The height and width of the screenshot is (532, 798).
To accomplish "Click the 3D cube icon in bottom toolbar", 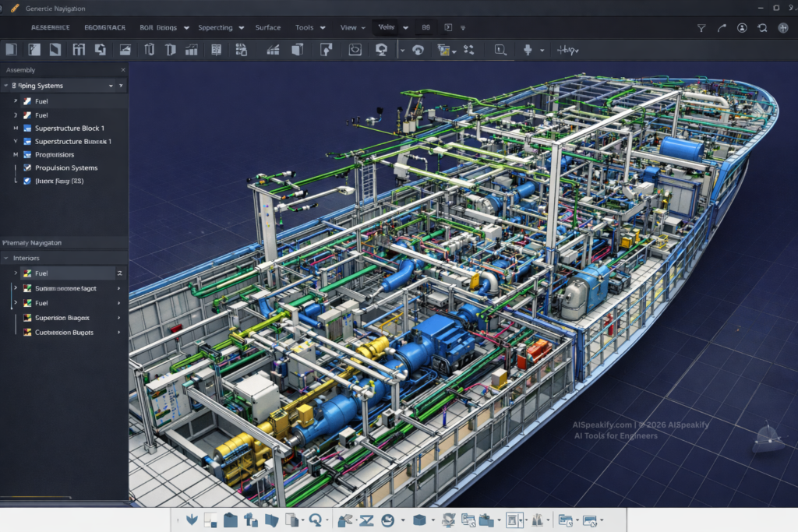I will tap(420, 520).
